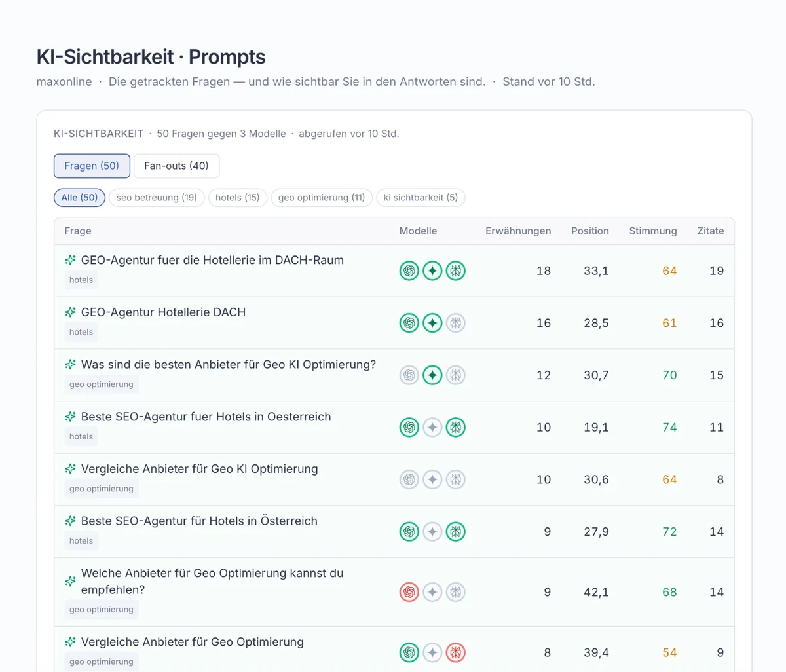
Task: Click sentiment value '74'
Action: [669, 427]
